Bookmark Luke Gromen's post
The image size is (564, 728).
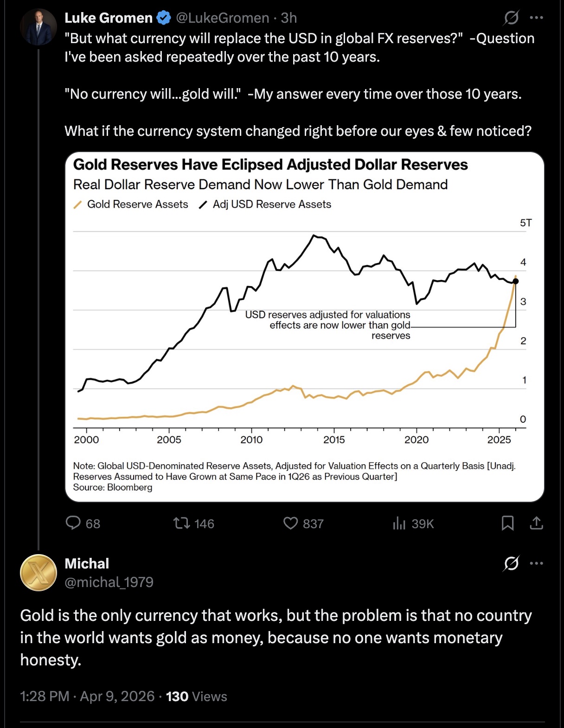(x=507, y=524)
